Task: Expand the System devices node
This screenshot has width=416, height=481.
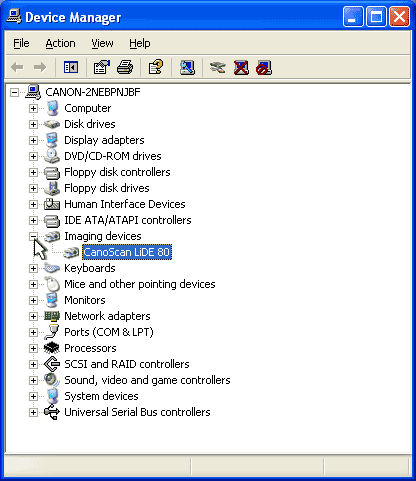Action: 33,396
